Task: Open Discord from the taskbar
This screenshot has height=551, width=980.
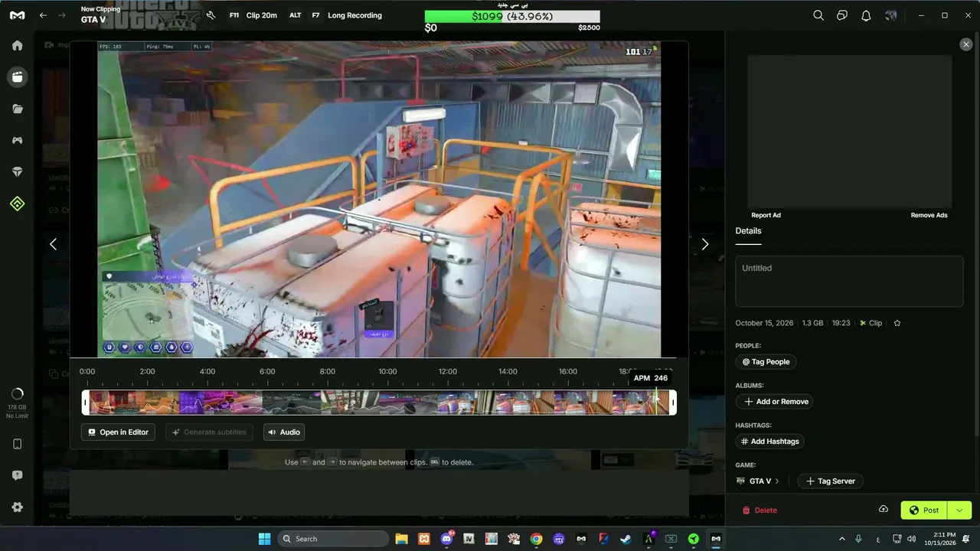Action: (x=446, y=539)
